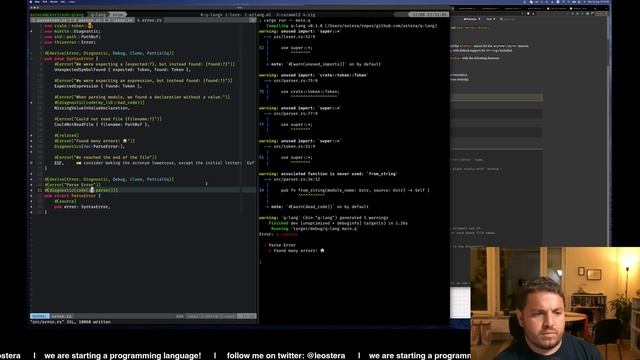Click the error.rs filename in vim statusline
This screenshot has height=360, width=640.
click(x=61, y=316)
